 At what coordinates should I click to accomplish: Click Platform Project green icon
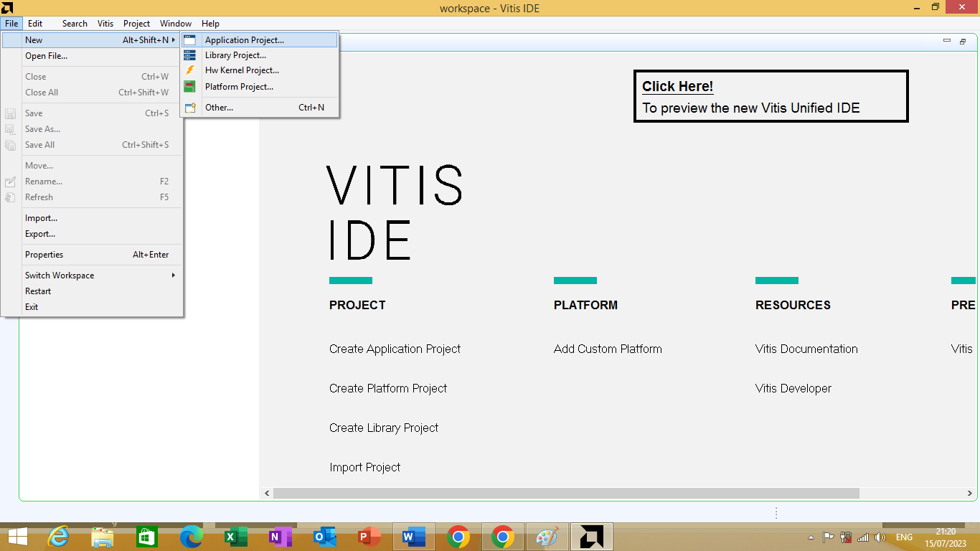189,87
